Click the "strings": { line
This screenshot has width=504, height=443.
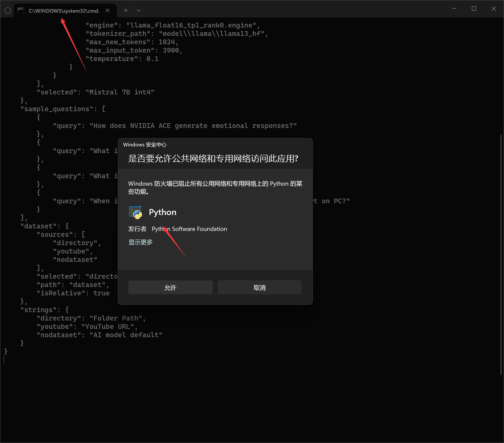45,310
